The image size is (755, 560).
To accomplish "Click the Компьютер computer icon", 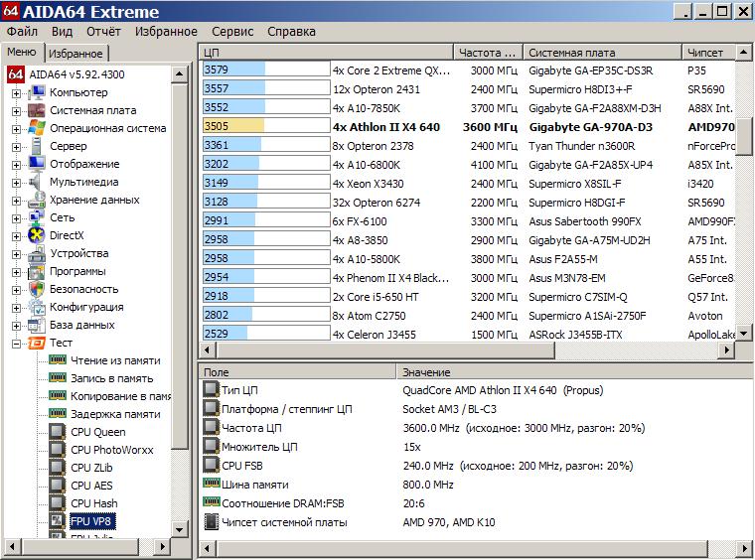I will (x=37, y=92).
